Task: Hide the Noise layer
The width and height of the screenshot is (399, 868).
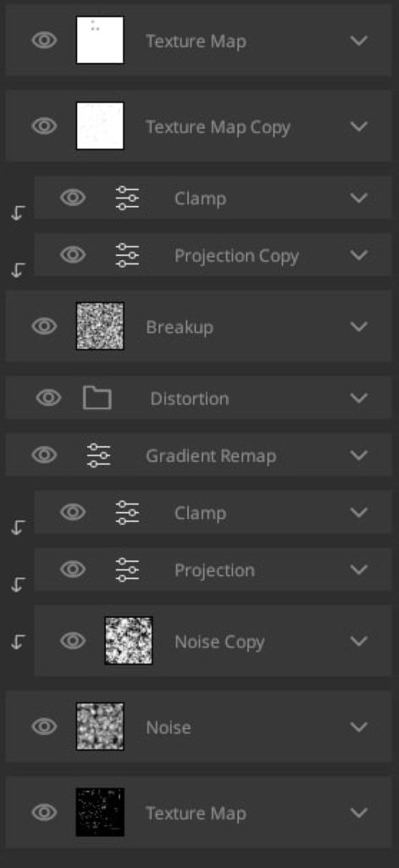Action: (44, 726)
